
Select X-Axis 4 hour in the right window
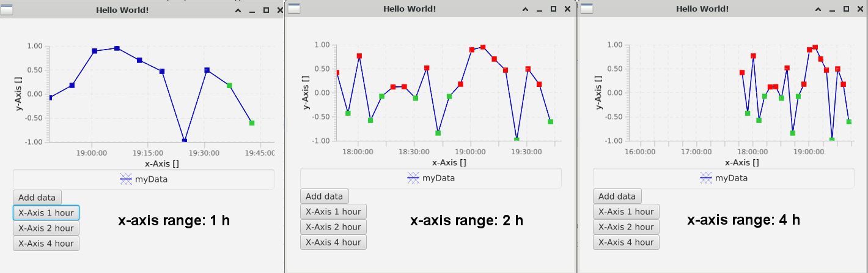click(x=626, y=242)
